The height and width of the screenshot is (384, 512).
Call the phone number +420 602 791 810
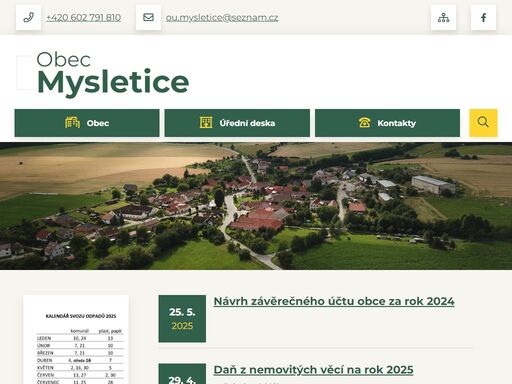pyautogui.click(x=83, y=17)
